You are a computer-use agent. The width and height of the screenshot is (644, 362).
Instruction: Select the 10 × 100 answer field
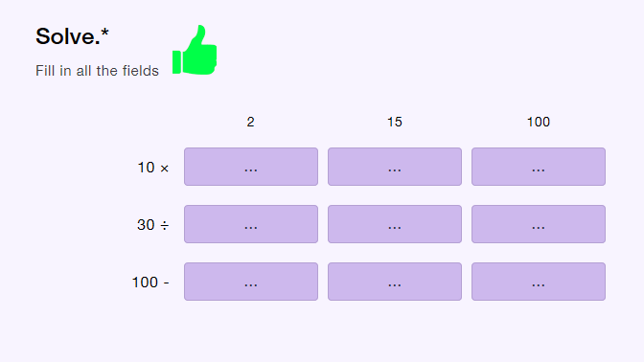[x=539, y=167]
